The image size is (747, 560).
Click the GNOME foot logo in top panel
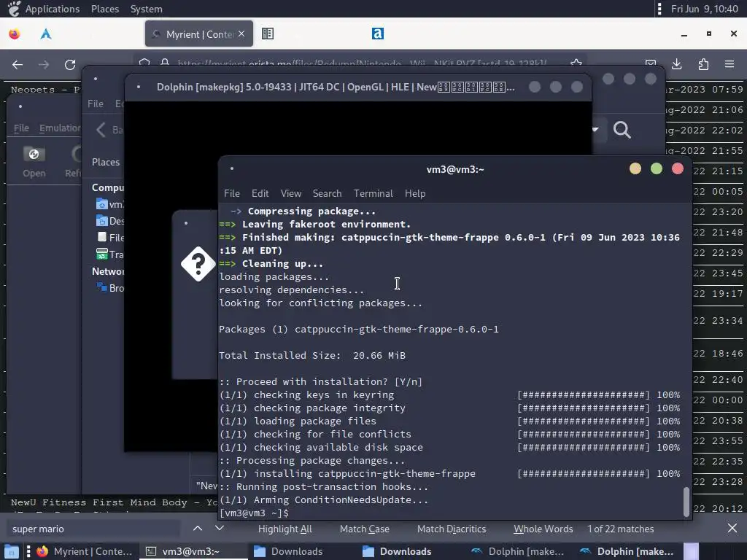coord(15,9)
